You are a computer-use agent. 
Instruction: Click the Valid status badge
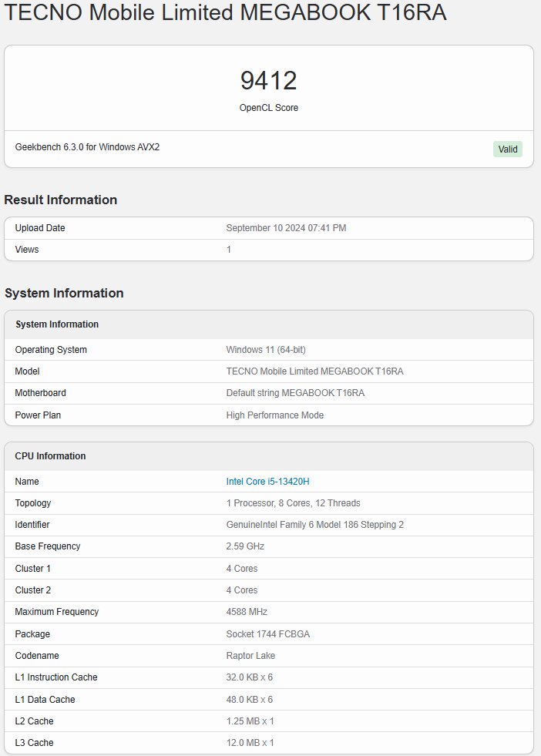[x=508, y=149]
